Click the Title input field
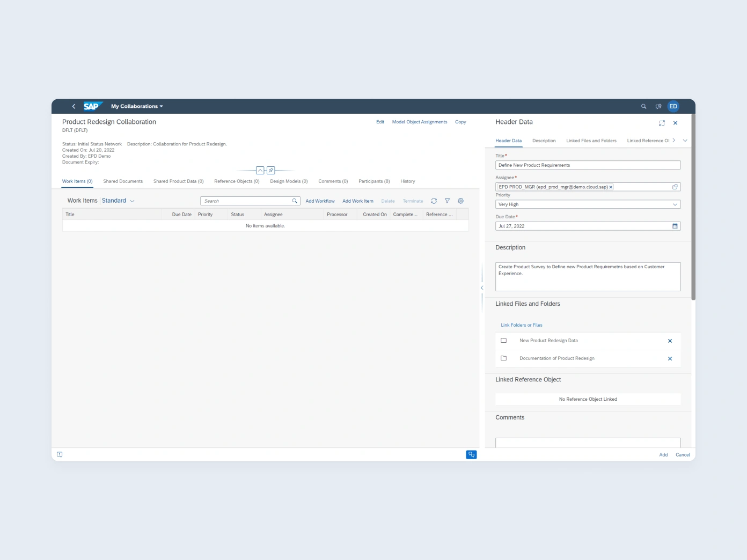Image resolution: width=747 pixels, height=560 pixels. [x=588, y=165]
